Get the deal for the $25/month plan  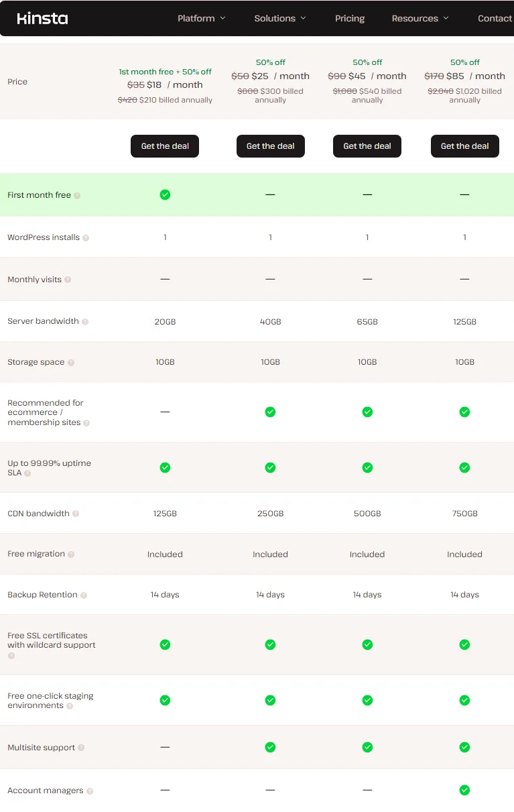(270, 146)
